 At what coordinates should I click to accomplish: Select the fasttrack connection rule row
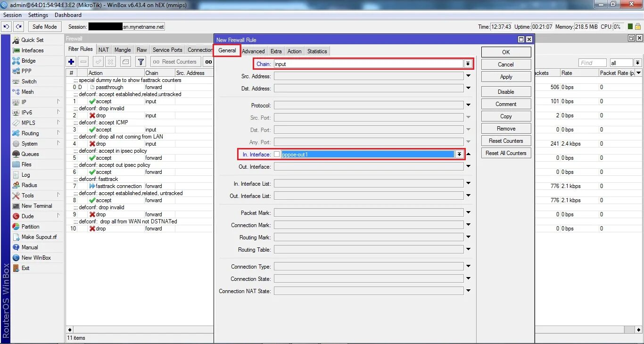[140, 186]
